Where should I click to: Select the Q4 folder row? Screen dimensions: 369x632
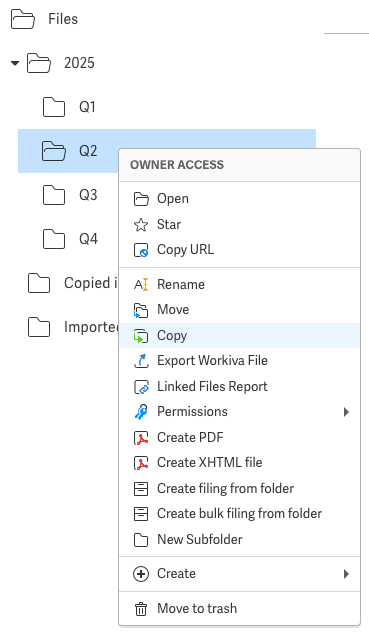pos(68,239)
